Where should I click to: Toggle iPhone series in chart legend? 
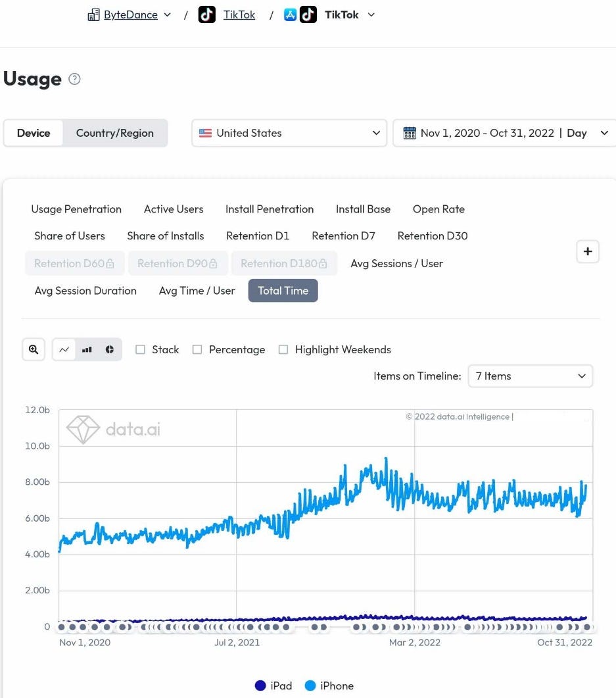pyautogui.click(x=329, y=686)
